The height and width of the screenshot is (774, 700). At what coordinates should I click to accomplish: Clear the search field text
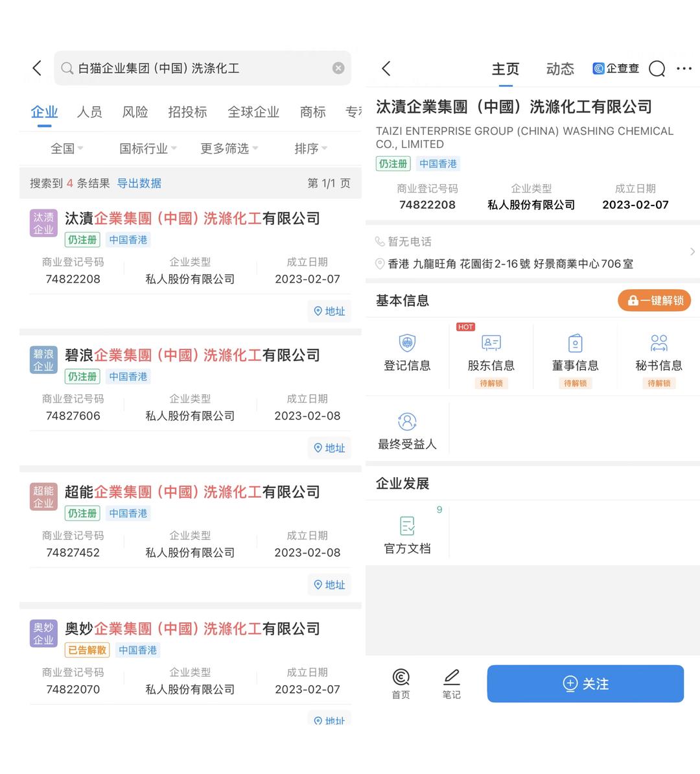[338, 68]
